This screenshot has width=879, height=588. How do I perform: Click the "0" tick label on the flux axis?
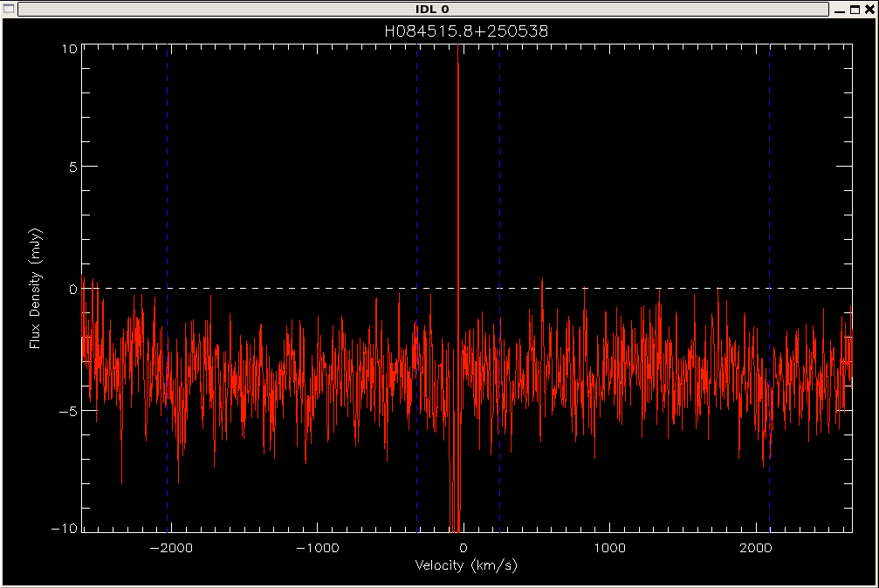[x=73, y=290]
